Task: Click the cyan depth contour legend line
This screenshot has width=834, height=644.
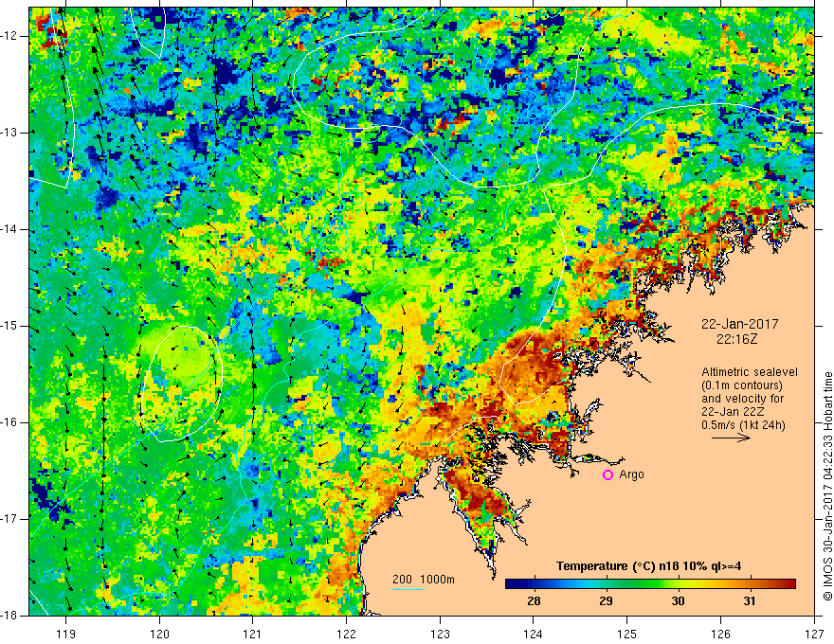Action: [x=408, y=589]
